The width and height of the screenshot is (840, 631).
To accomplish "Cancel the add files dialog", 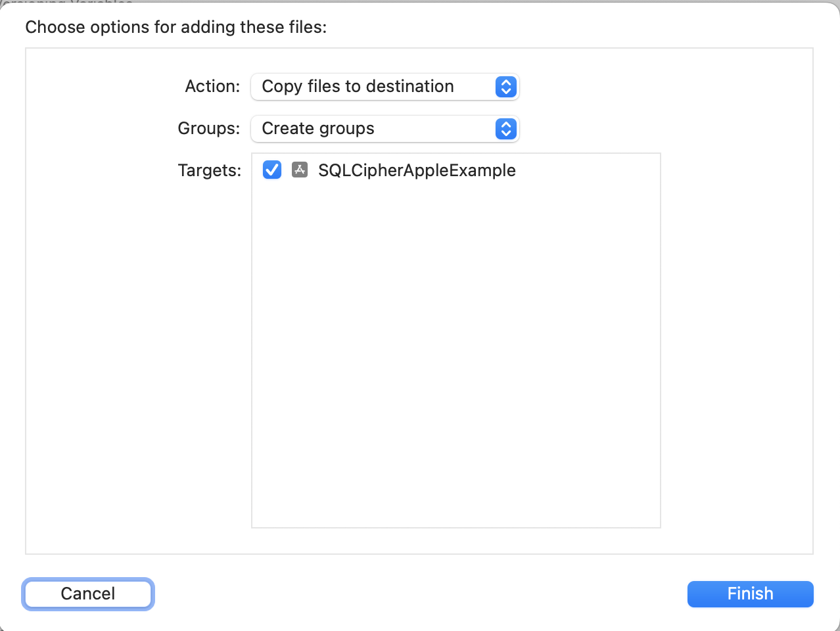I will coord(88,594).
